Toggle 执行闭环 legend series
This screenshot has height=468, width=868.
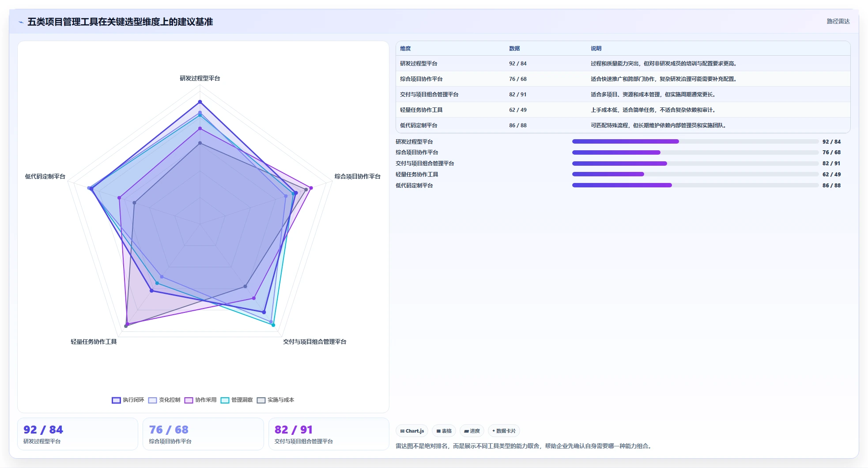128,400
